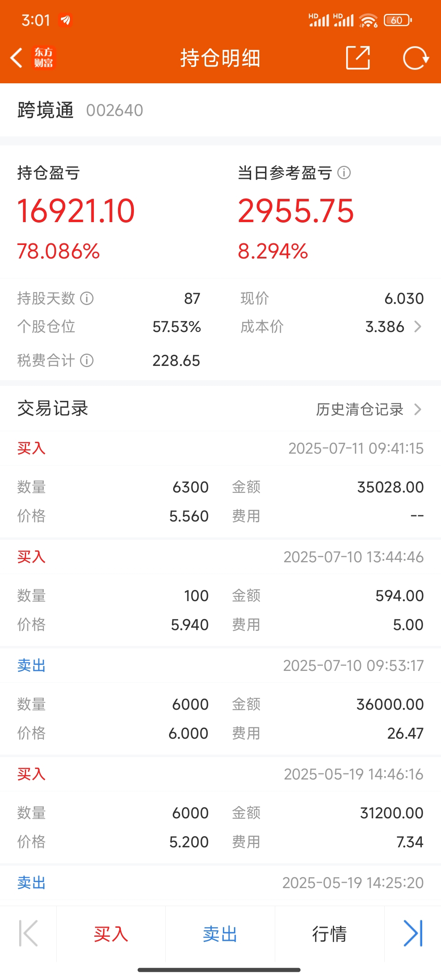Expand cost price 3.386 chevron
This screenshot has height=980, width=441.
coord(417,327)
